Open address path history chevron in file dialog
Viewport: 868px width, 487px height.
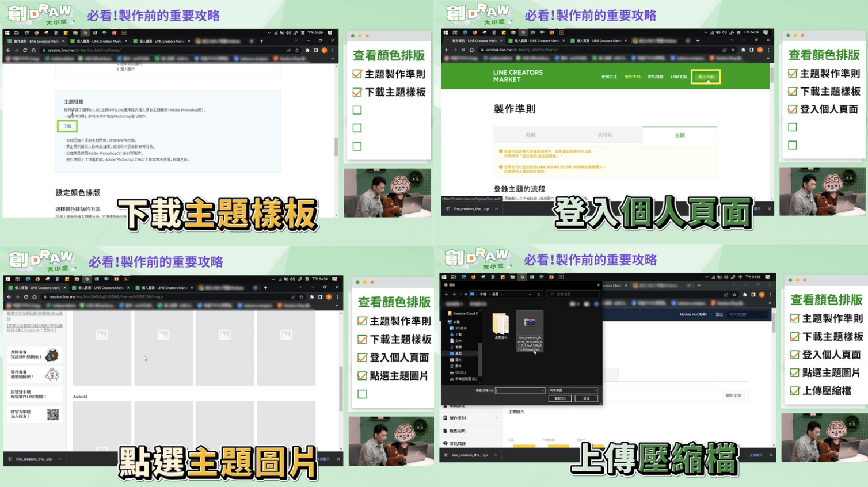(x=530, y=294)
